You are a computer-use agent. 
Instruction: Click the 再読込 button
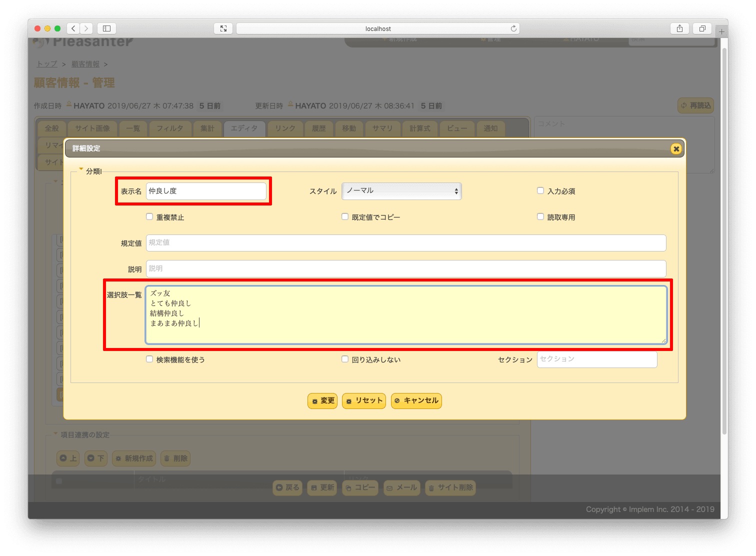[x=695, y=105]
